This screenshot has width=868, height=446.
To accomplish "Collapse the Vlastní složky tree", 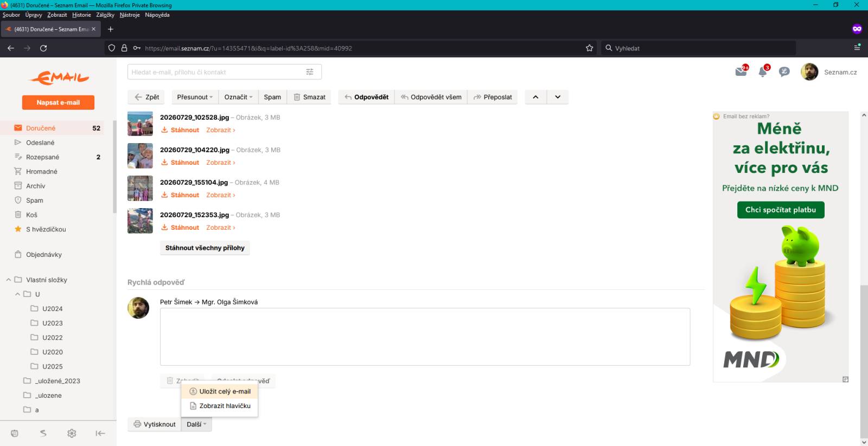I will click(x=9, y=280).
